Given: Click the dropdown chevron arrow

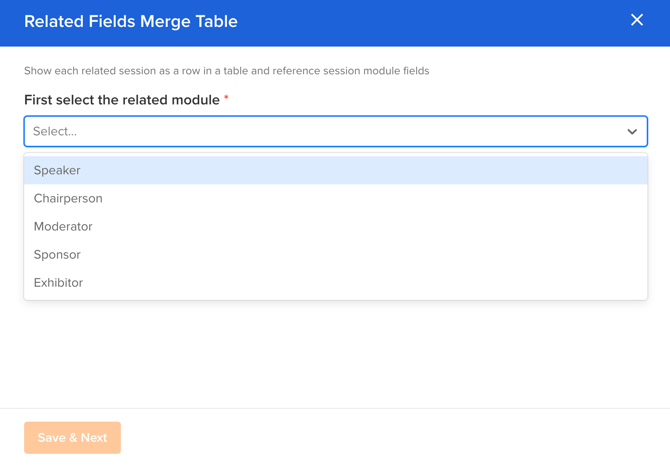Looking at the screenshot, I should (x=632, y=131).
